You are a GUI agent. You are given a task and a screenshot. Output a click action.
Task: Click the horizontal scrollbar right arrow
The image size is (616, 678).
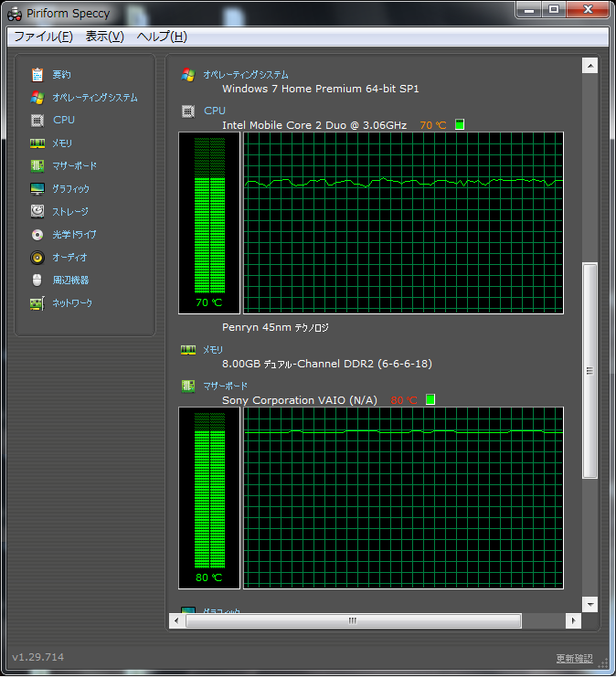tap(574, 621)
